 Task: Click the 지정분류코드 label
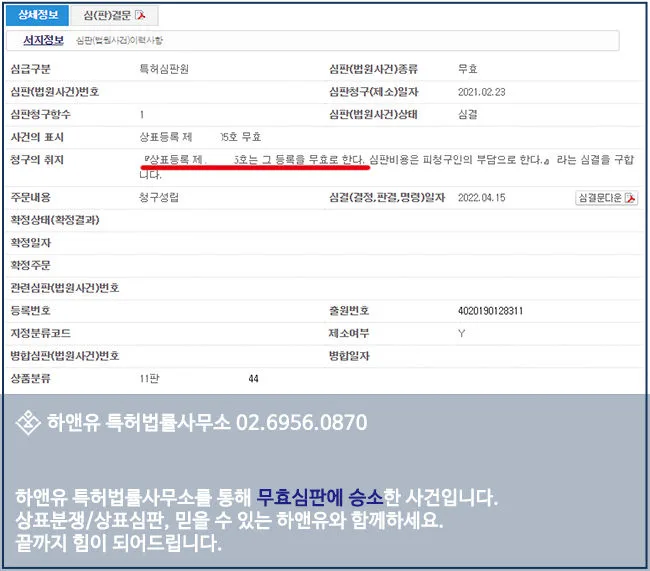point(41,333)
